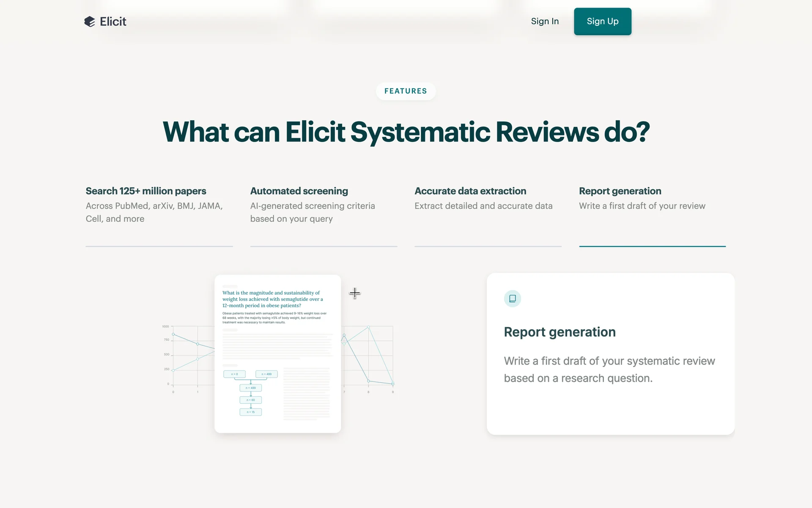Open the Accurate data extraction tab

470,191
